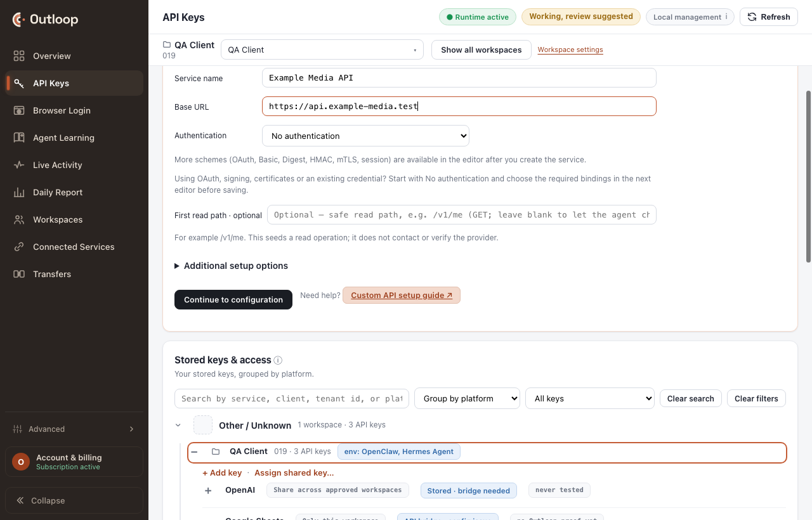This screenshot has width=812, height=520.
Task: Click the page vertical scrollbar
Action: (808, 176)
